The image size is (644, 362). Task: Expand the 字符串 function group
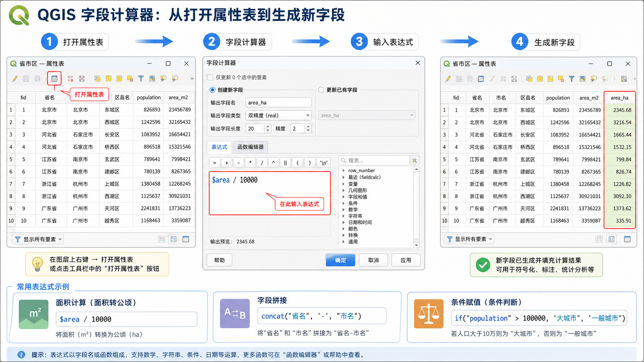click(344, 216)
